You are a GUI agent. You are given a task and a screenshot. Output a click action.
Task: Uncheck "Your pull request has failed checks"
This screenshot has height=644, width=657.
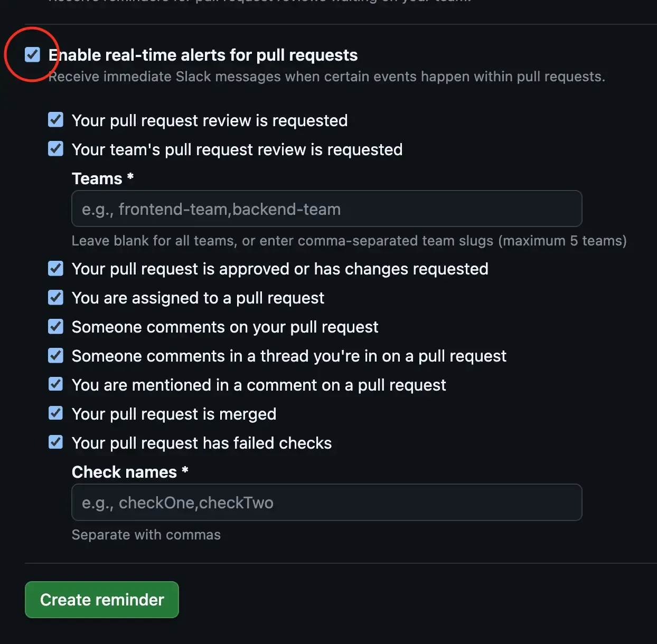click(x=55, y=442)
